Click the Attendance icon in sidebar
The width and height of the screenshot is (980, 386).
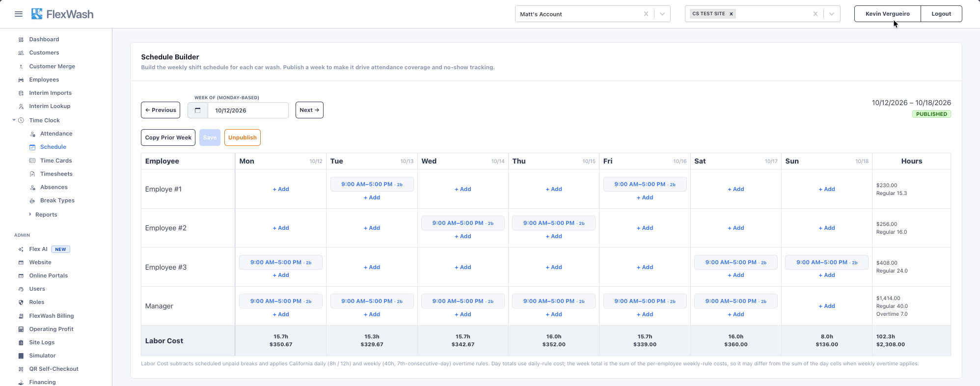[x=32, y=134]
